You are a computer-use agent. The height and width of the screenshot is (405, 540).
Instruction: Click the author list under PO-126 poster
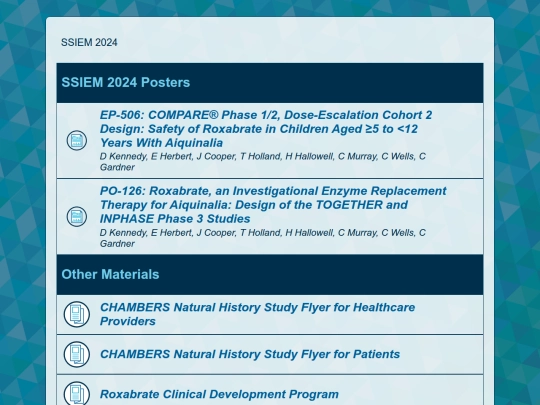[x=263, y=238]
